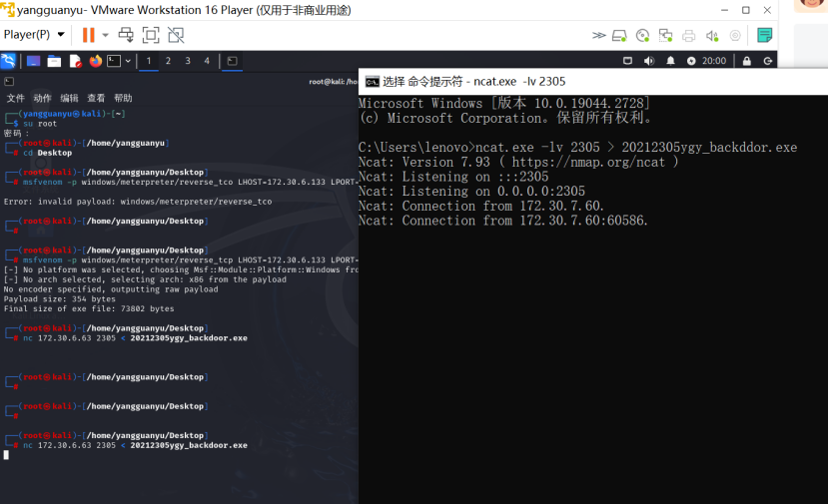The height and width of the screenshot is (504, 829).
Task: Click the Kali terminal window title icon
Action: click(9, 82)
